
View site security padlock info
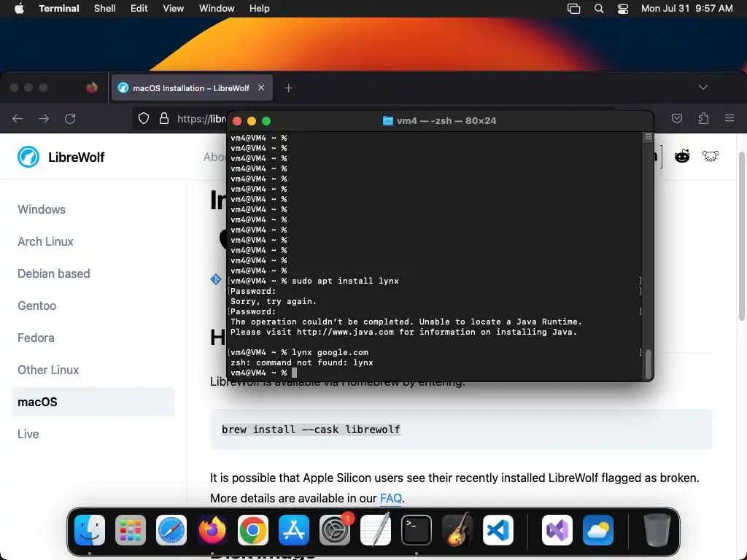[164, 119]
